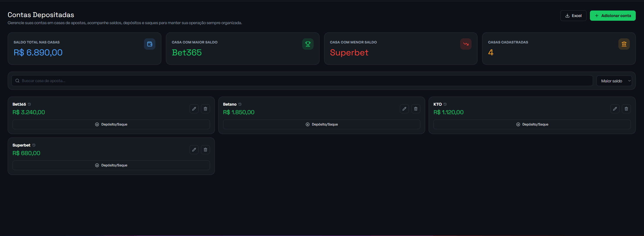Screen dimensions: 644x236
Task: Click the trending-down icon on Menor Saldo card
Action: (x=466, y=44)
